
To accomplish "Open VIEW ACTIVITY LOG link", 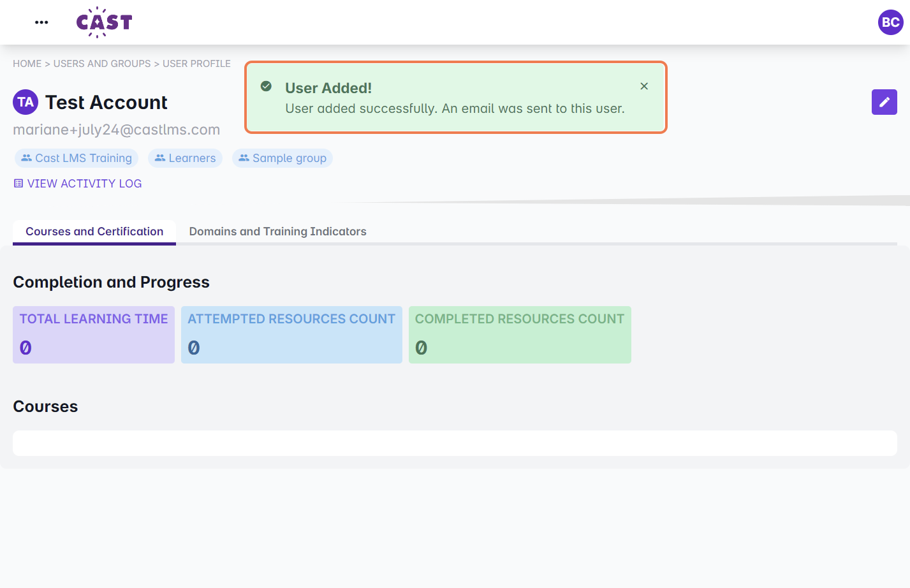I will pos(84,184).
